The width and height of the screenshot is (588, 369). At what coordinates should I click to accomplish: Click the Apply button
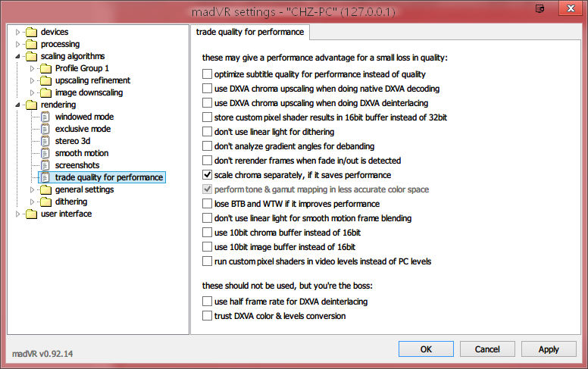(x=549, y=349)
